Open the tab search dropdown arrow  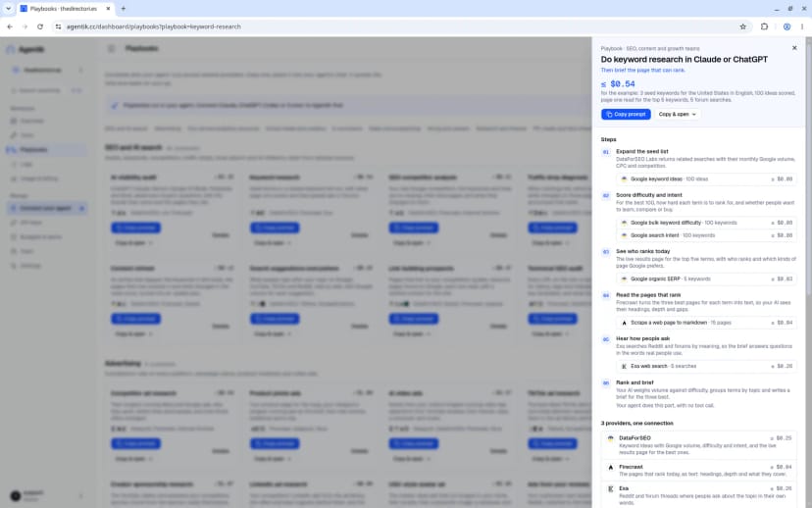tap(8, 8)
